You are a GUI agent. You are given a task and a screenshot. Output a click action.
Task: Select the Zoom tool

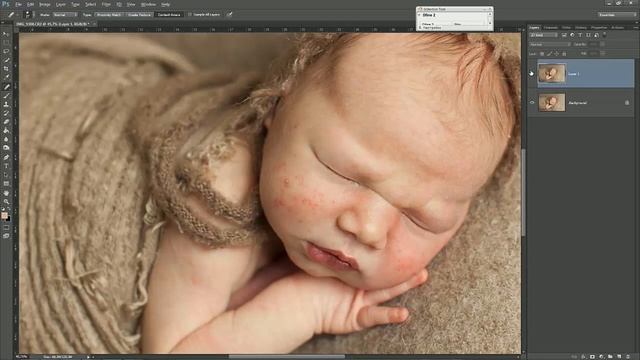(6, 202)
